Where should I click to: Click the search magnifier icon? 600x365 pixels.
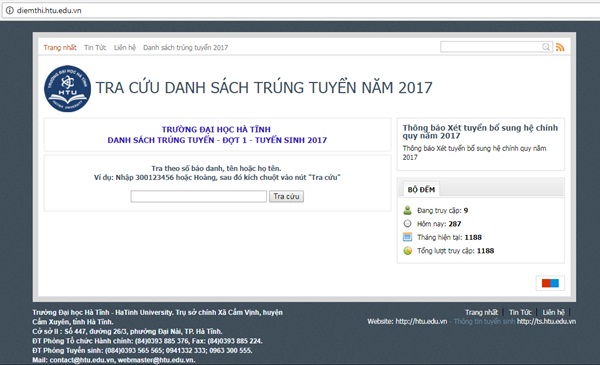546,47
